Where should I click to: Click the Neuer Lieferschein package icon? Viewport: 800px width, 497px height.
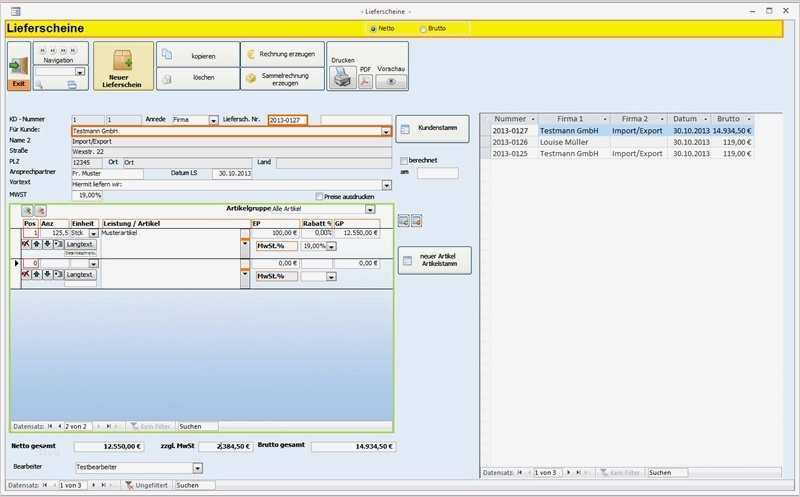[124, 60]
